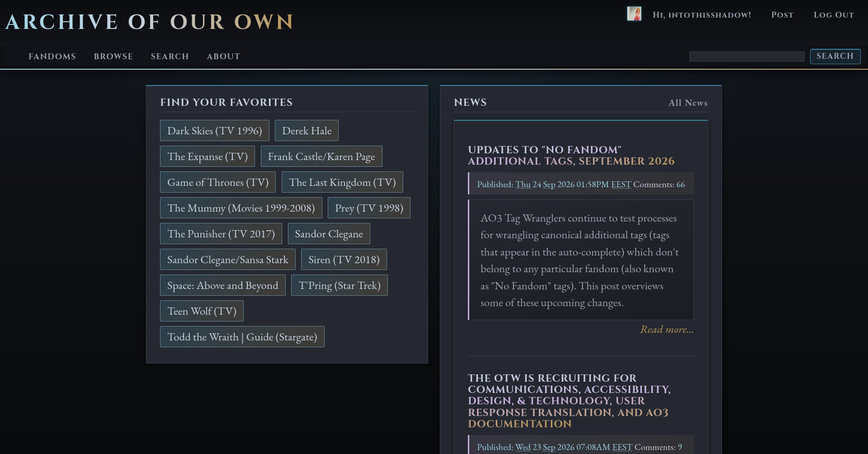Click the Find Your Favorites heading
Viewport: 868px width, 454px height.
(x=226, y=103)
